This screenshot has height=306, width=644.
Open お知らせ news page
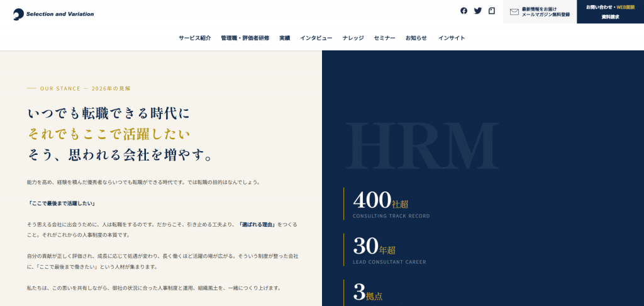(x=416, y=38)
